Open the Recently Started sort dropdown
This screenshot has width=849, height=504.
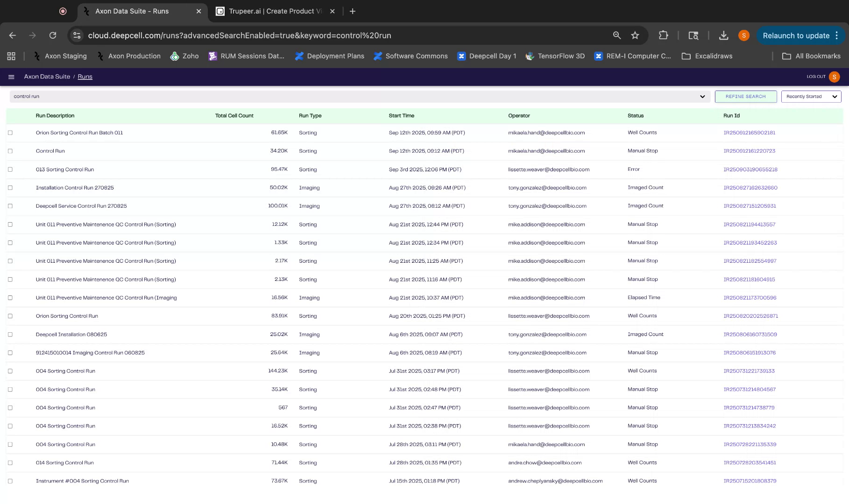[811, 97]
